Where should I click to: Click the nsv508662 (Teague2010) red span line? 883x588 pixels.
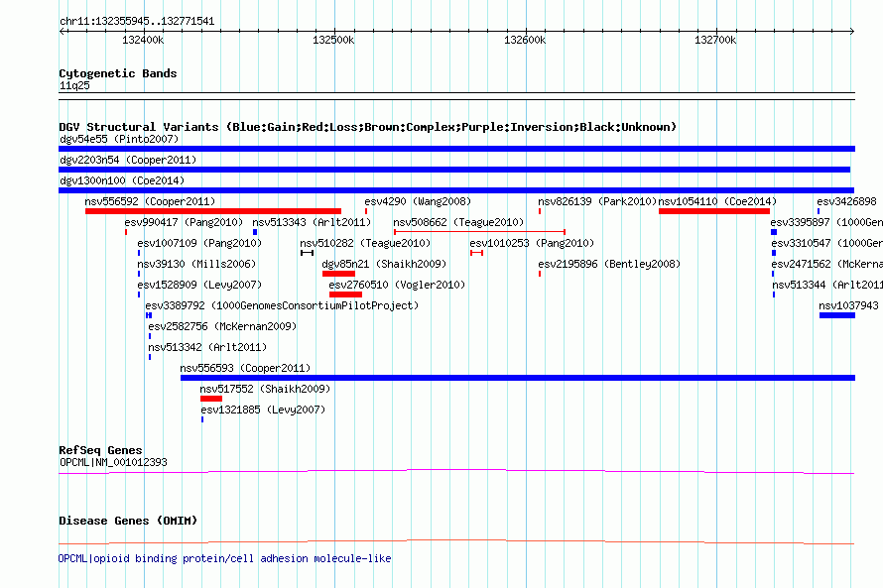[x=479, y=232]
